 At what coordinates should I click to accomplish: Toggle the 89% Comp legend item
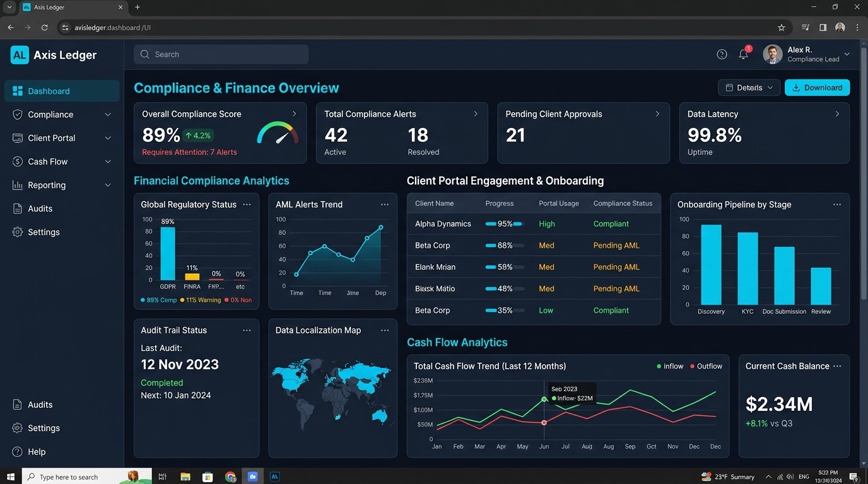pos(159,300)
